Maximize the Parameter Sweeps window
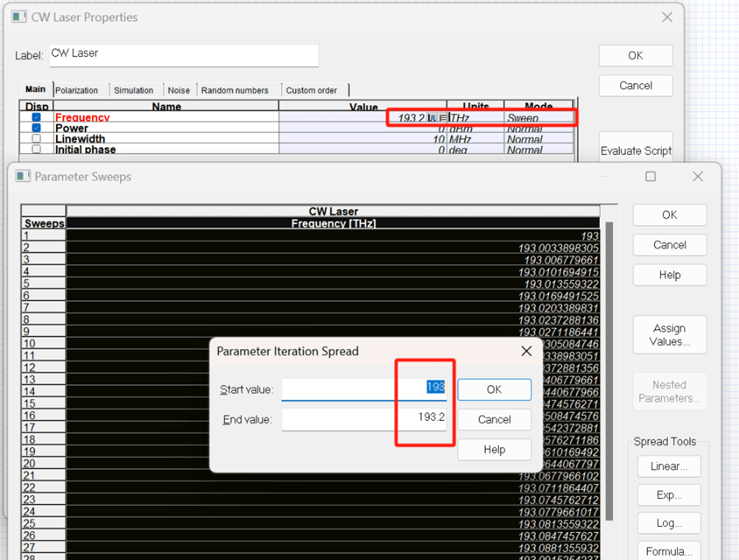739x560 pixels. coord(651,177)
